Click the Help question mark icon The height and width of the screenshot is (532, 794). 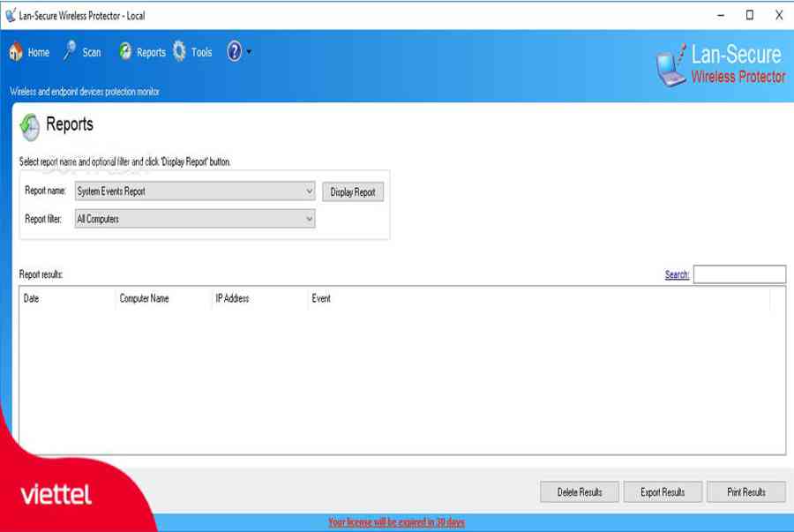pos(234,52)
